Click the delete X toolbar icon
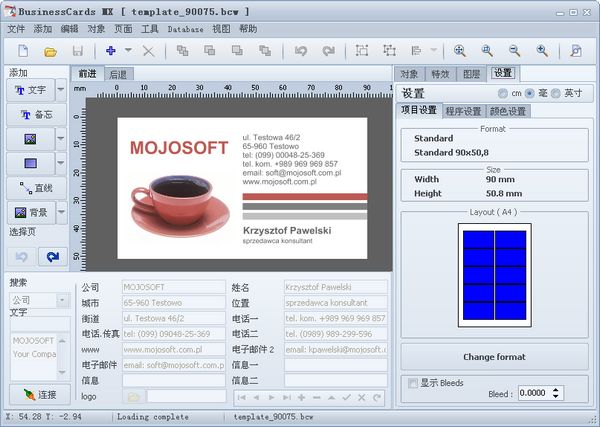 tap(149, 50)
